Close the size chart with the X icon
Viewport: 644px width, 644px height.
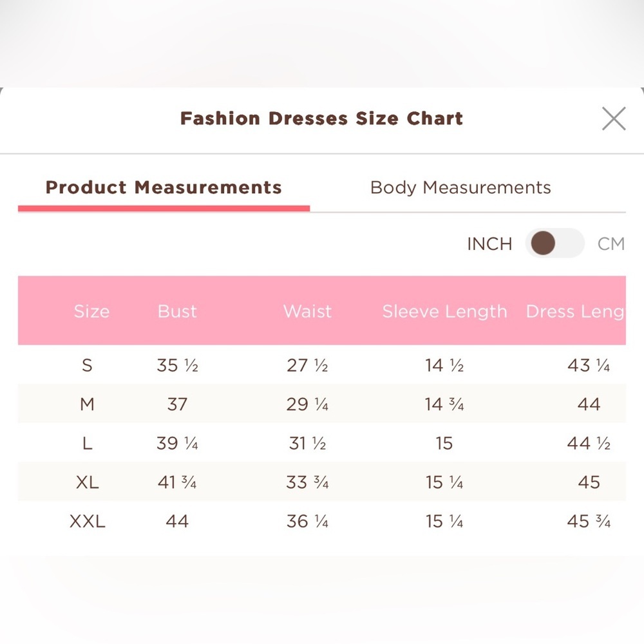(614, 118)
